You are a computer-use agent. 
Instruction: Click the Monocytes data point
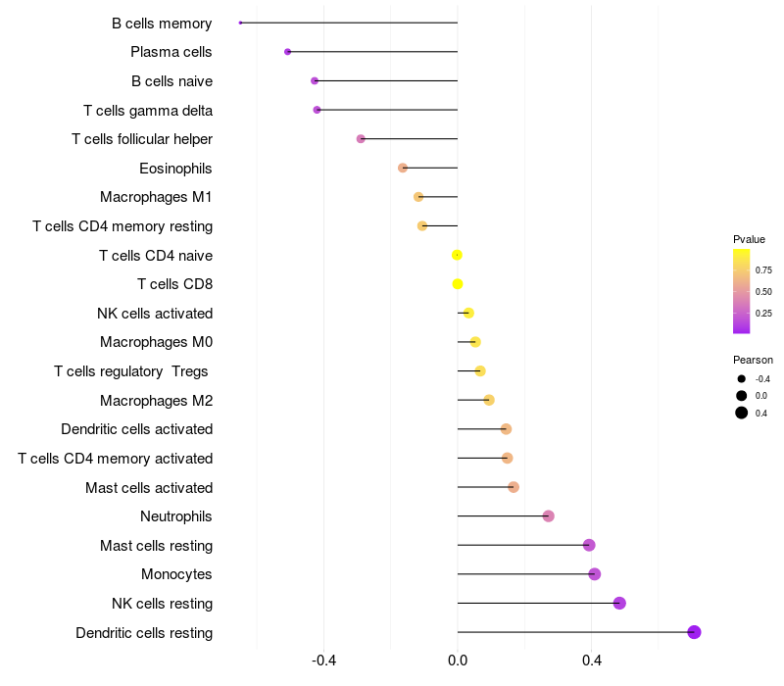coord(595,574)
